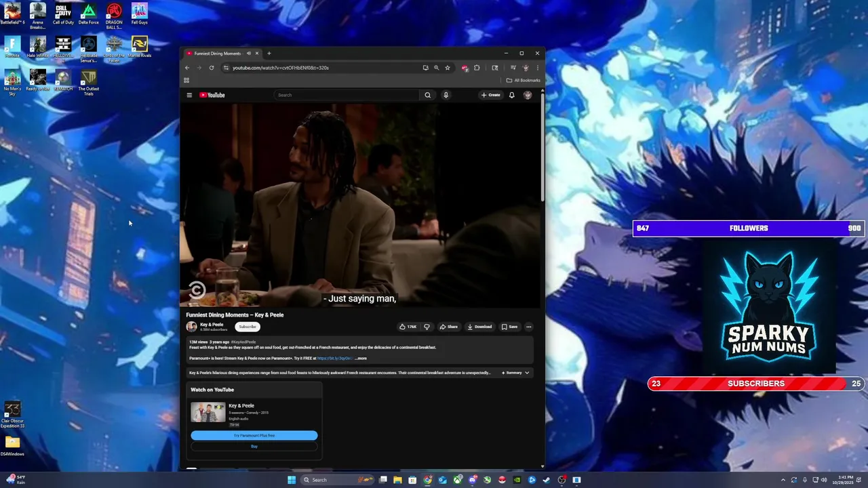Open Chrome zoom magnifier icon

pos(436,68)
